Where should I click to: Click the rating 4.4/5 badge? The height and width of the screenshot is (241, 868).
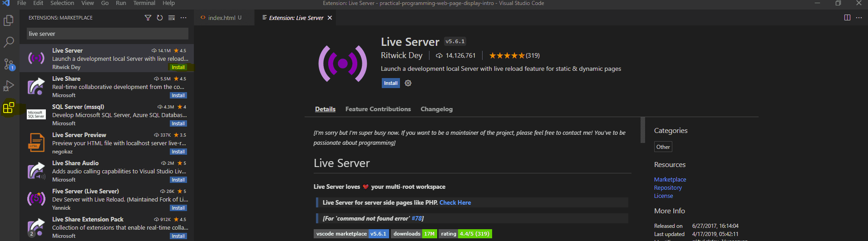pyautogui.click(x=465, y=234)
